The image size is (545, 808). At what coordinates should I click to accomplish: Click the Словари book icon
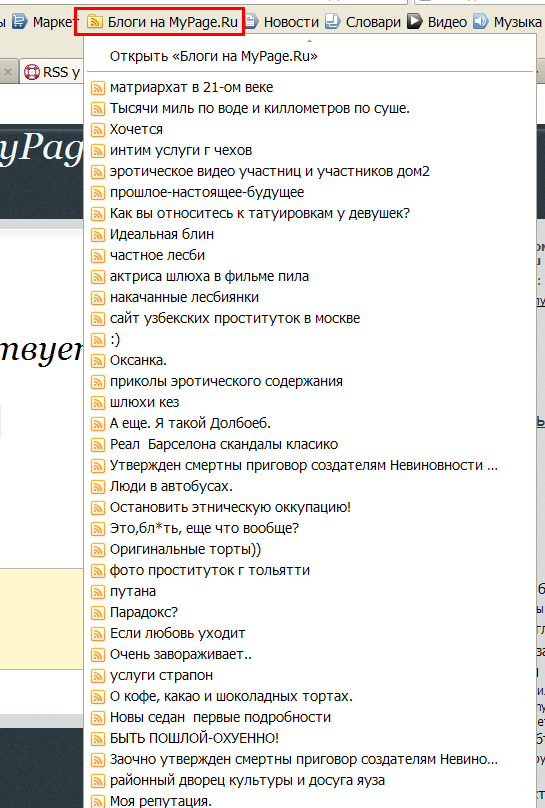[x=333, y=22]
